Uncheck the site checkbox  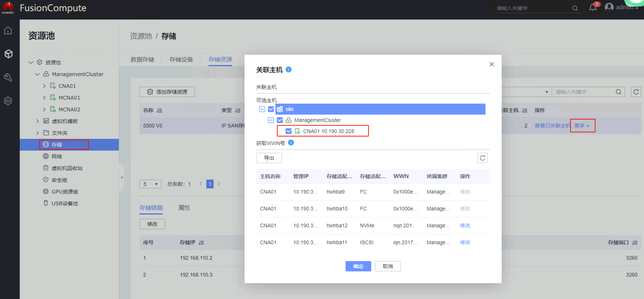pyautogui.click(x=271, y=109)
